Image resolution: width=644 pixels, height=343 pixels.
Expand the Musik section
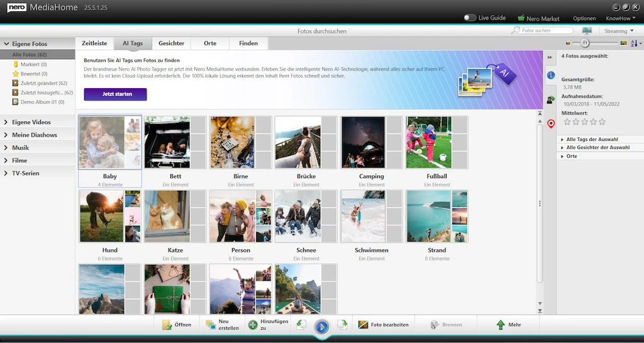(6, 147)
